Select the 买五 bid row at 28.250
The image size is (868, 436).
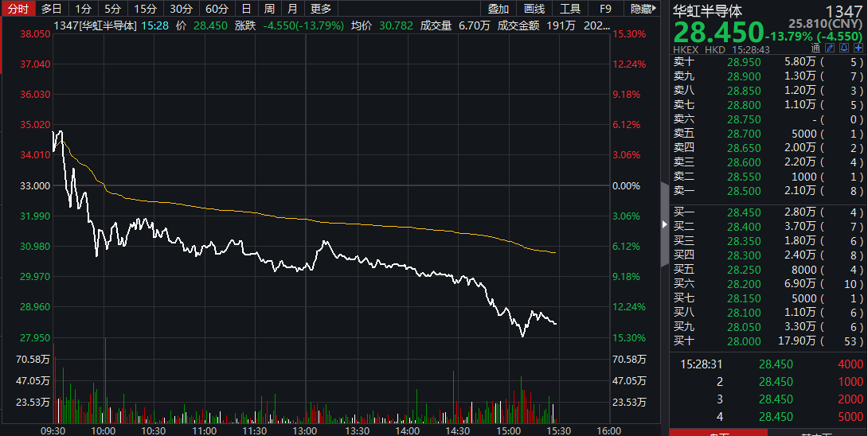click(768, 270)
